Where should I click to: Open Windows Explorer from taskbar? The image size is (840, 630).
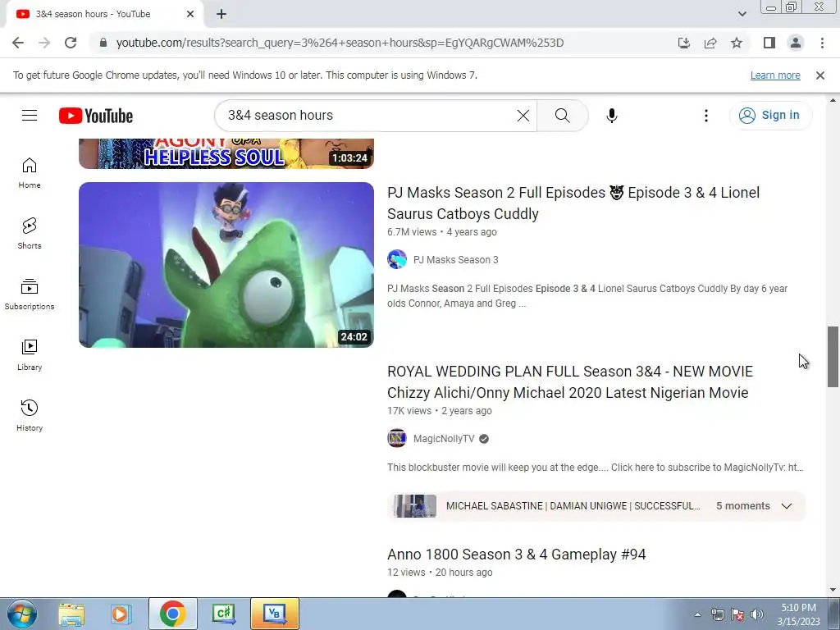71,614
